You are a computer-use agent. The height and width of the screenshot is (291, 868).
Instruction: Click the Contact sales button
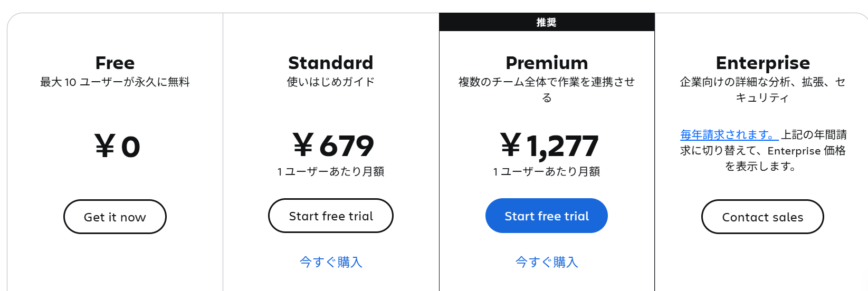click(x=762, y=217)
